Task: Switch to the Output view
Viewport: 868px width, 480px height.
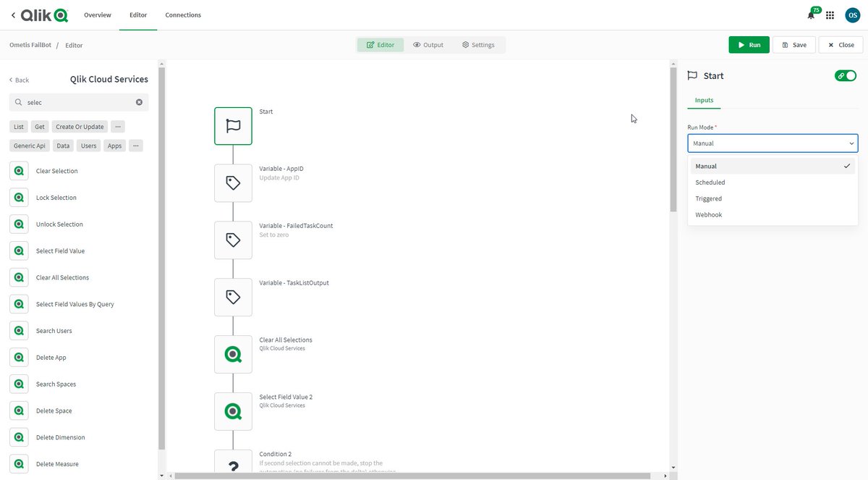Action: click(x=428, y=45)
